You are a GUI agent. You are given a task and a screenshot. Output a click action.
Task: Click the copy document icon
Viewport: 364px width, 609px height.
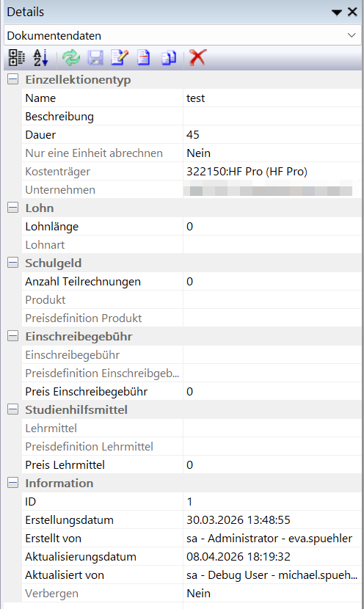click(169, 58)
